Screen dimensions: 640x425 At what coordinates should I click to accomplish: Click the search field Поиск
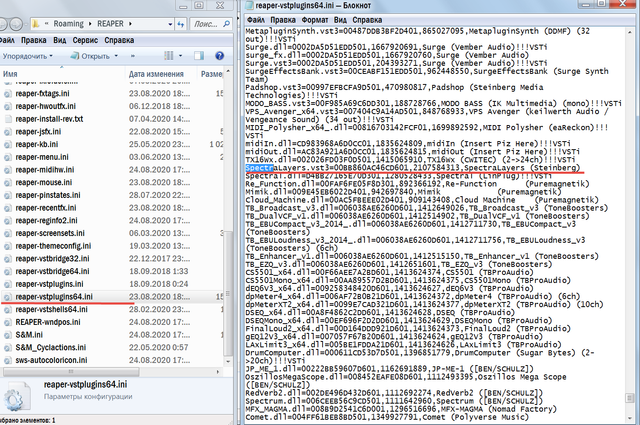pos(206,24)
